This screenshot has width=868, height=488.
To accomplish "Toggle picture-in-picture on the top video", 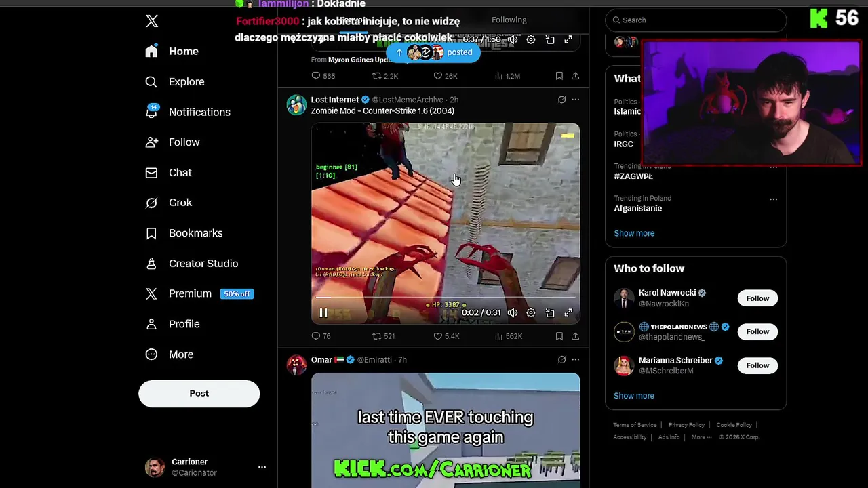I will point(550,39).
